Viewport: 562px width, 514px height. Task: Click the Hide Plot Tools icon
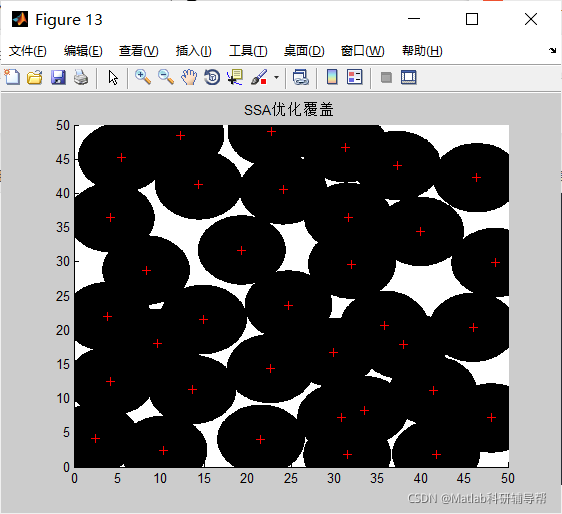tap(386, 77)
